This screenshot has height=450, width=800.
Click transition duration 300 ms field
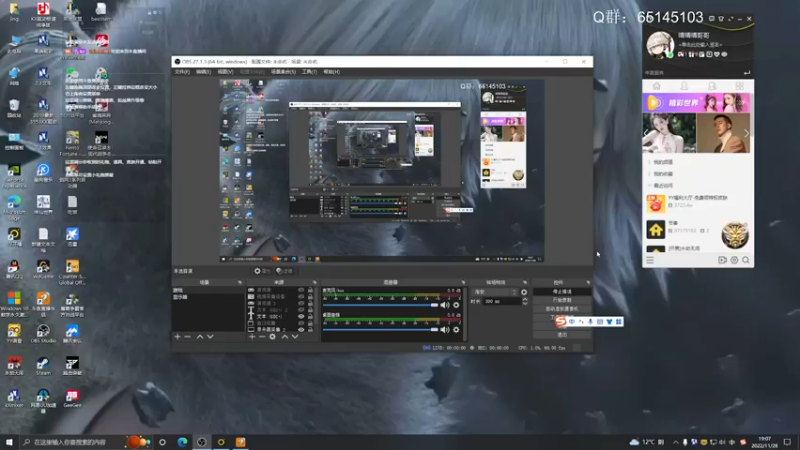click(501, 302)
